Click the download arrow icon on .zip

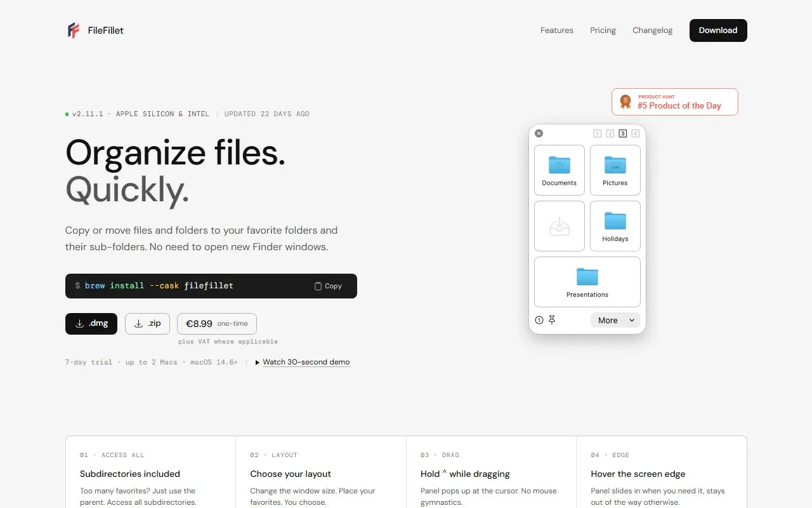(138, 324)
